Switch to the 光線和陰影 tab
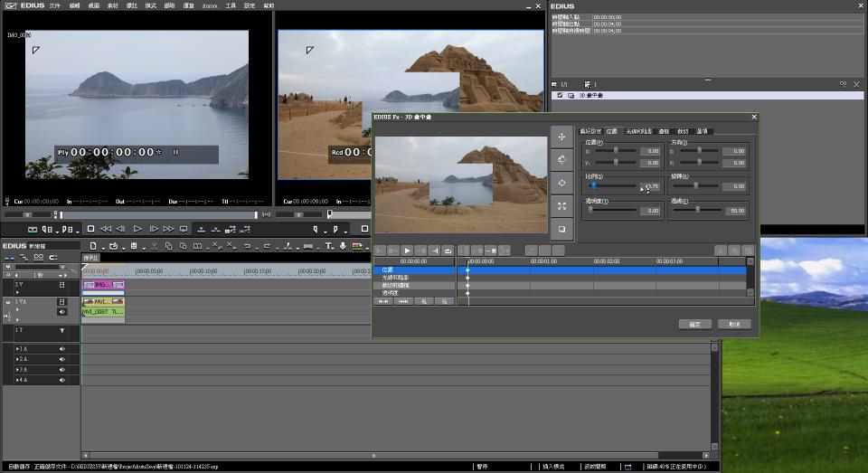868x473 pixels. [x=639, y=131]
